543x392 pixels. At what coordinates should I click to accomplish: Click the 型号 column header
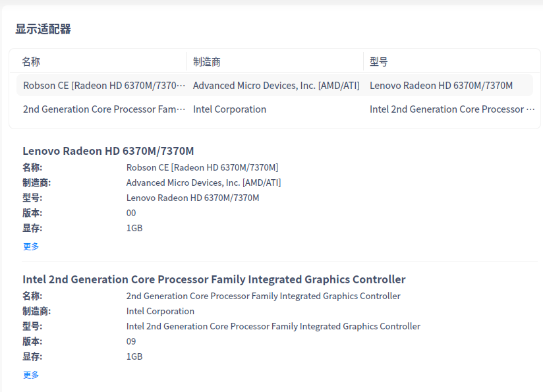point(379,62)
